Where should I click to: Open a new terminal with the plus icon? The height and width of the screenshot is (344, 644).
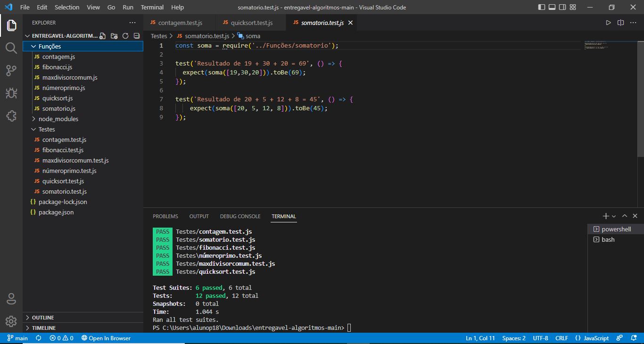(x=605, y=216)
